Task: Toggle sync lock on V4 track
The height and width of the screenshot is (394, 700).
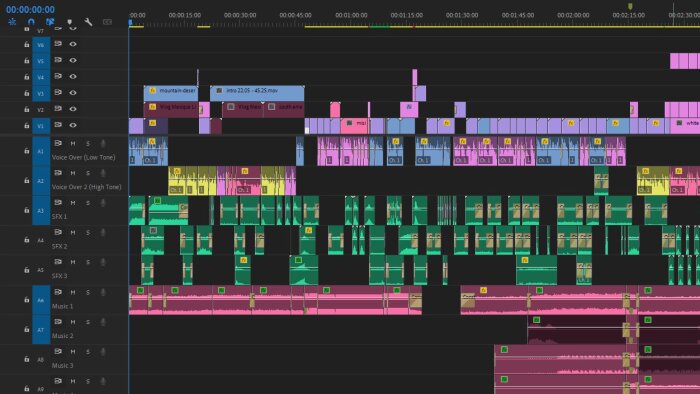Action: point(58,76)
